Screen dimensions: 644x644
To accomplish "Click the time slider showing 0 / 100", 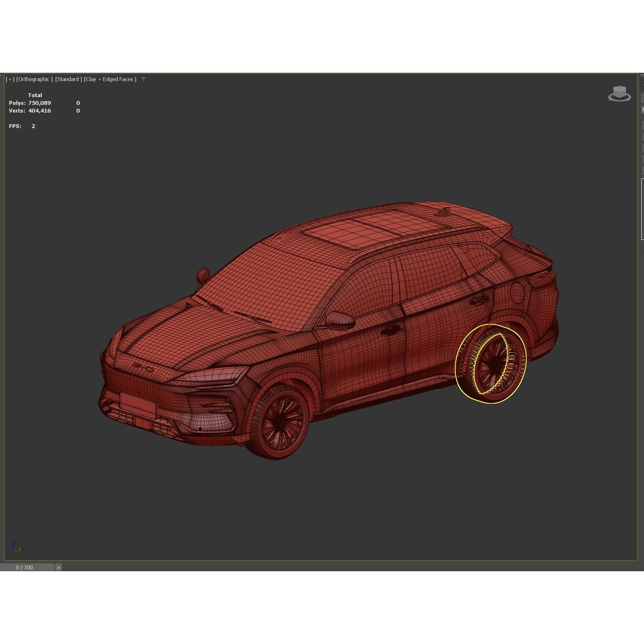I will (27, 567).
